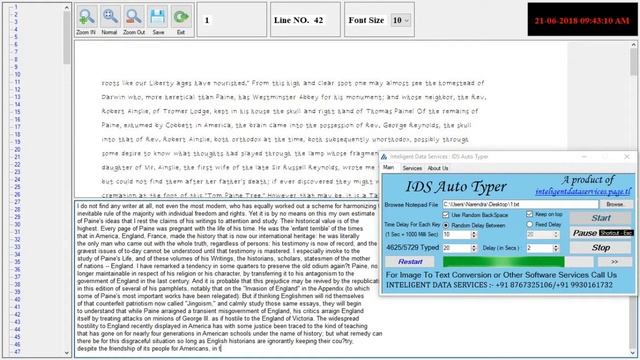The image size is (640, 360).
Task: Click inside the random delay minimum field showing 10
Action: coord(456,235)
